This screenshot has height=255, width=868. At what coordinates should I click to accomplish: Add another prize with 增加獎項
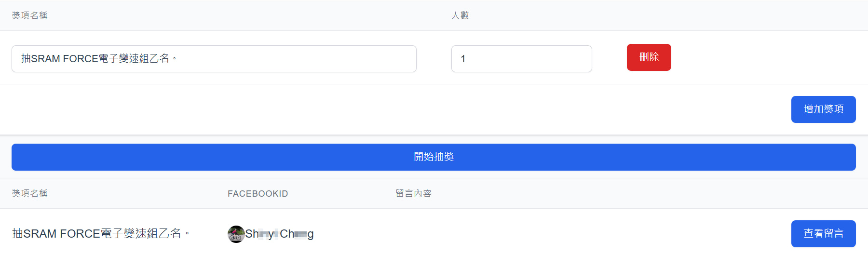click(x=823, y=109)
